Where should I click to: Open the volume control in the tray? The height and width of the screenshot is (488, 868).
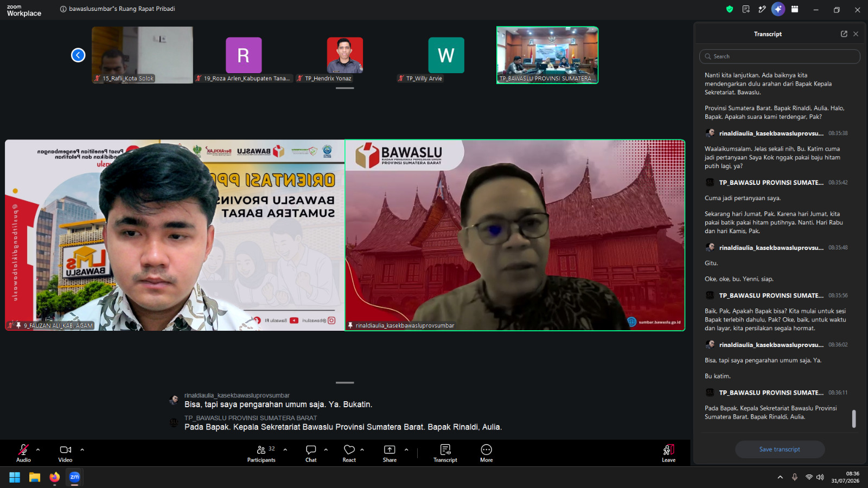click(x=820, y=477)
